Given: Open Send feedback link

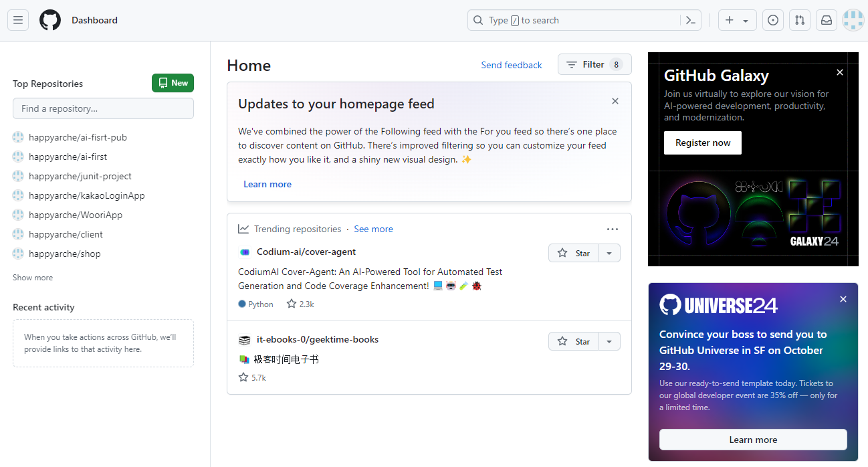Looking at the screenshot, I should 512,65.
